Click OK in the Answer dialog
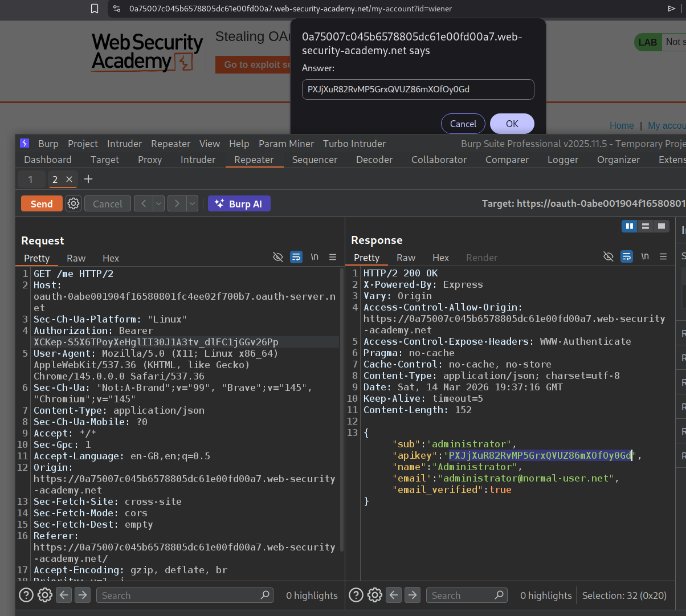The height and width of the screenshot is (616, 686). click(512, 124)
